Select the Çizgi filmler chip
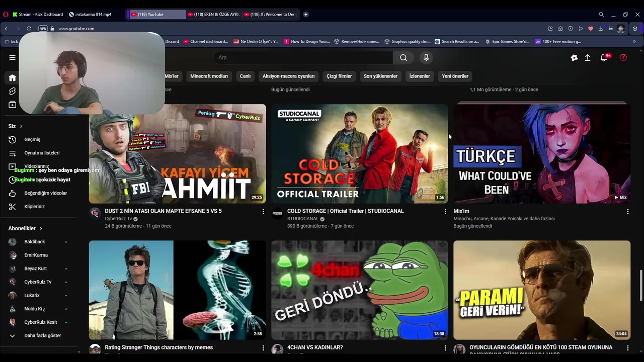The height and width of the screenshot is (362, 644). [x=339, y=76]
